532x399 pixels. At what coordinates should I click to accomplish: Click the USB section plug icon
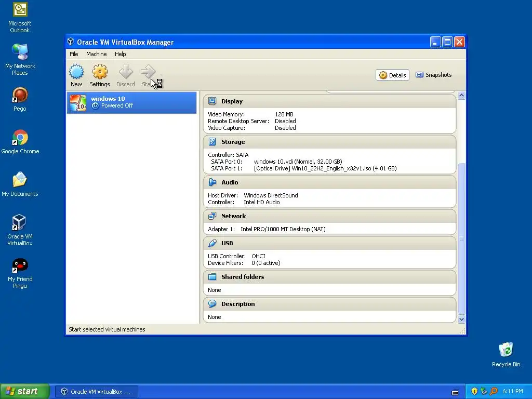coord(212,243)
